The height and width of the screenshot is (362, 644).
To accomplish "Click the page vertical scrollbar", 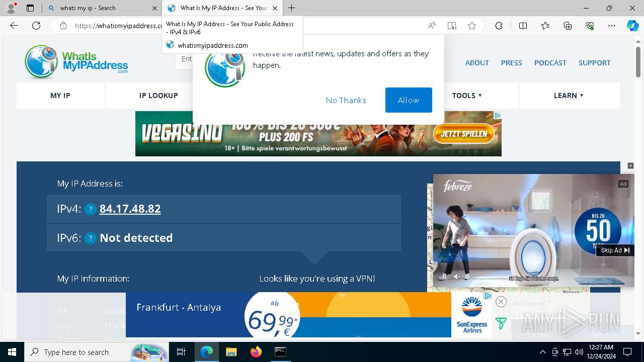I will tap(638, 62).
